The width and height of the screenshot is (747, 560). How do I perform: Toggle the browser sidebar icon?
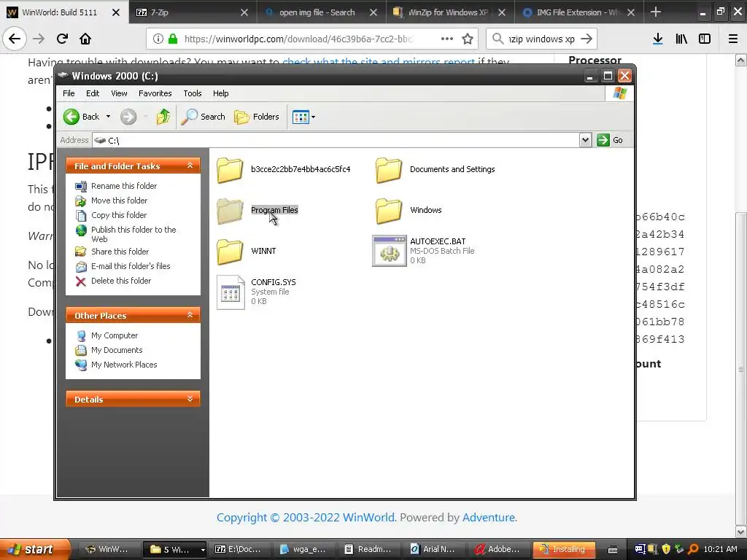click(x=705, y=39)
